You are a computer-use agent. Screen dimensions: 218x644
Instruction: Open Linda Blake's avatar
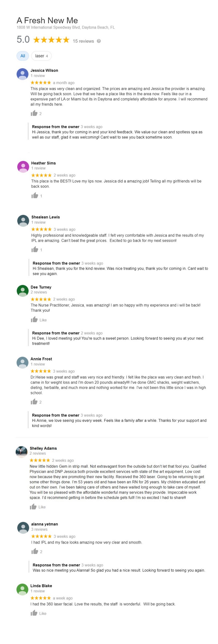click(22, 589)
